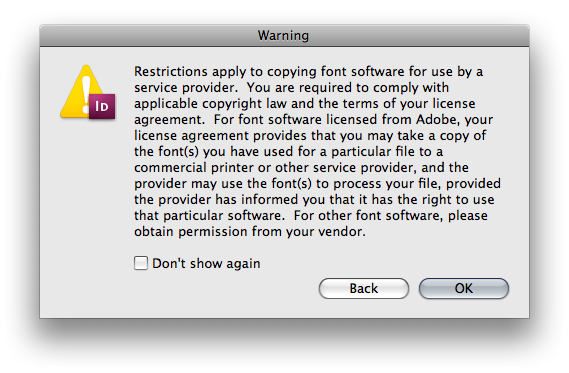Go back using the Back button
This screenshot has height=373, width=569.
click(x=364, y=288)
